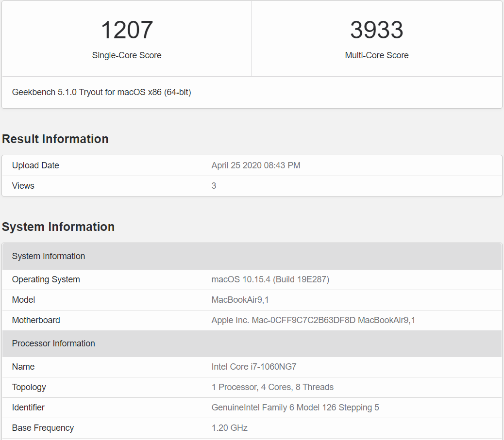Click the 'Base Frequency' label
Screen dimensions: 504x440
pos(43,428)
